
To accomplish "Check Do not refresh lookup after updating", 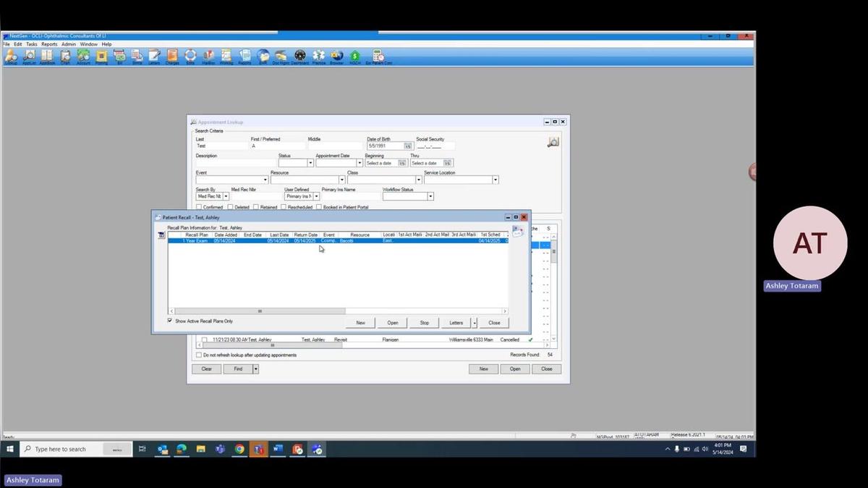I will pos(199,356).
